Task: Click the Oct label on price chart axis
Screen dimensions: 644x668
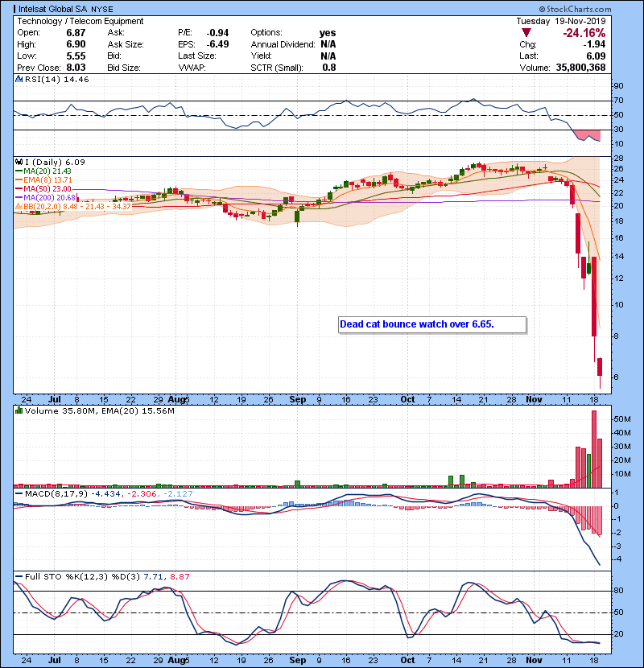Action: click(407, 400)
